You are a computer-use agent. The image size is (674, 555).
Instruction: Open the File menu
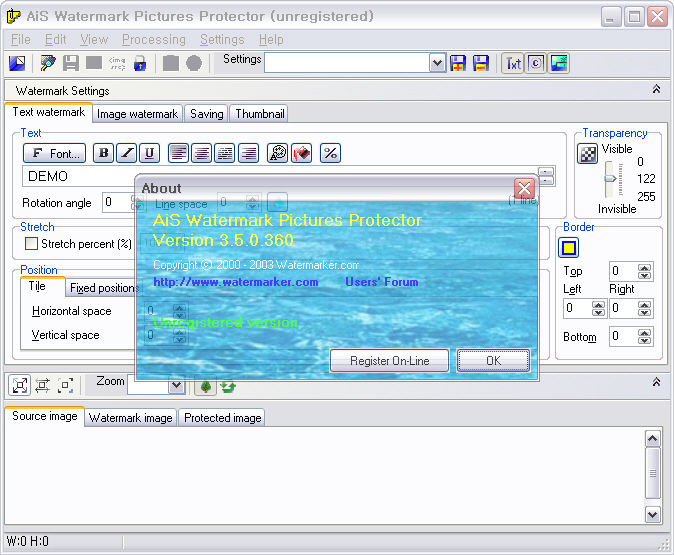point(20,40)
